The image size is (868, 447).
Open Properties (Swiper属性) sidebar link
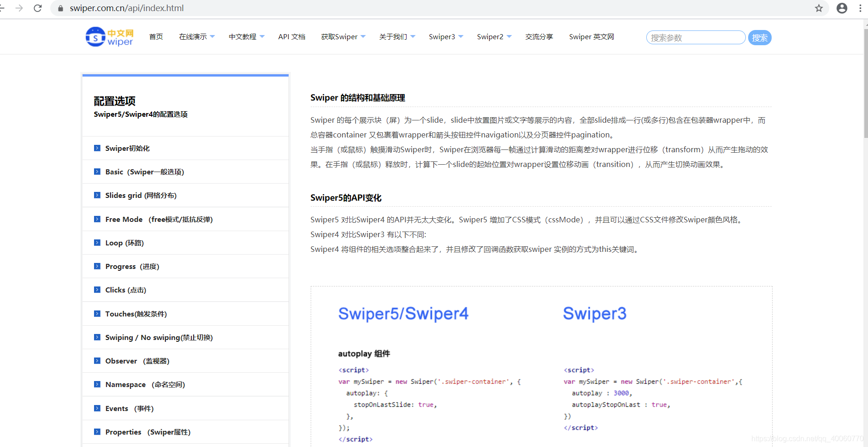(148, 432)
